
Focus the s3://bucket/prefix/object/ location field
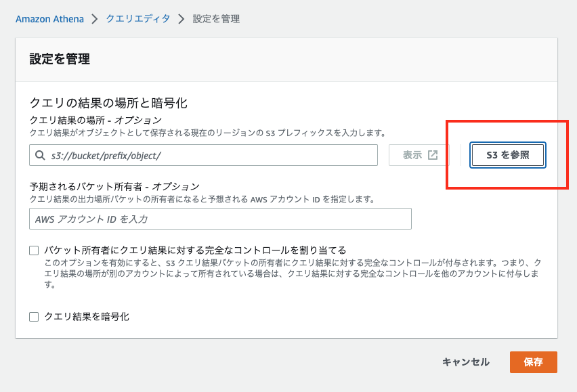click(203, 155)
